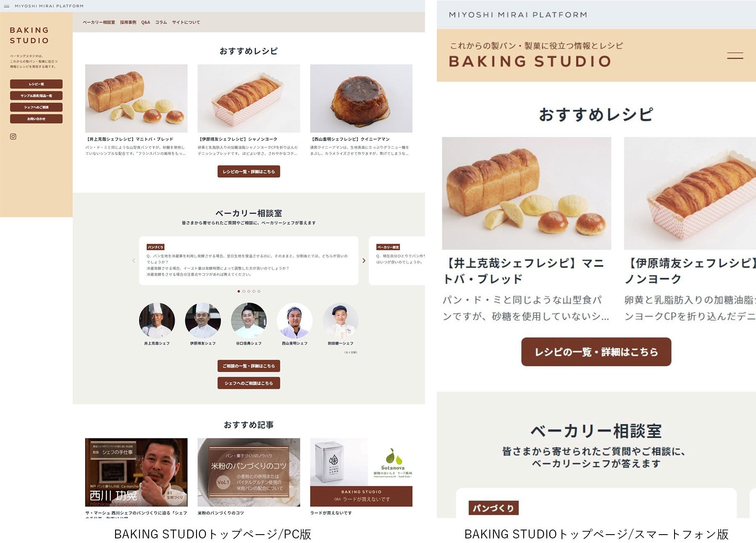Screen dimensions: 756x543
Task: Open the ベーカリー相談室 navigation item
Action: 99,22
